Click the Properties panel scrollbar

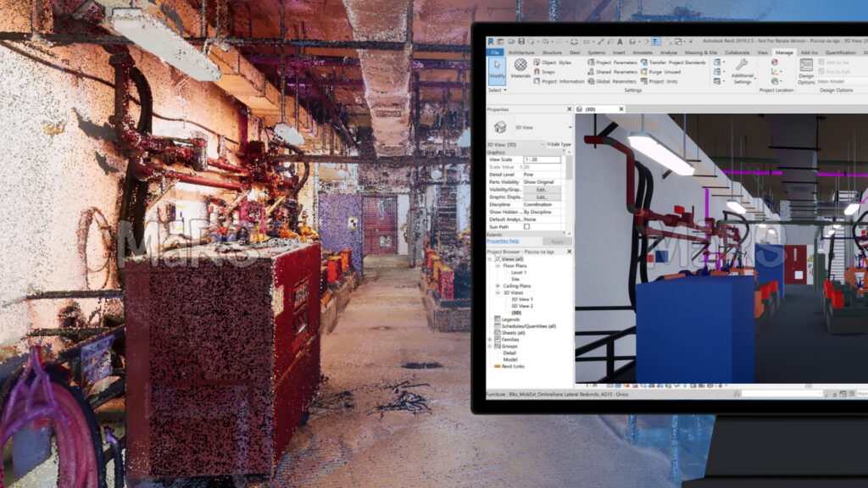click(569, 169)
